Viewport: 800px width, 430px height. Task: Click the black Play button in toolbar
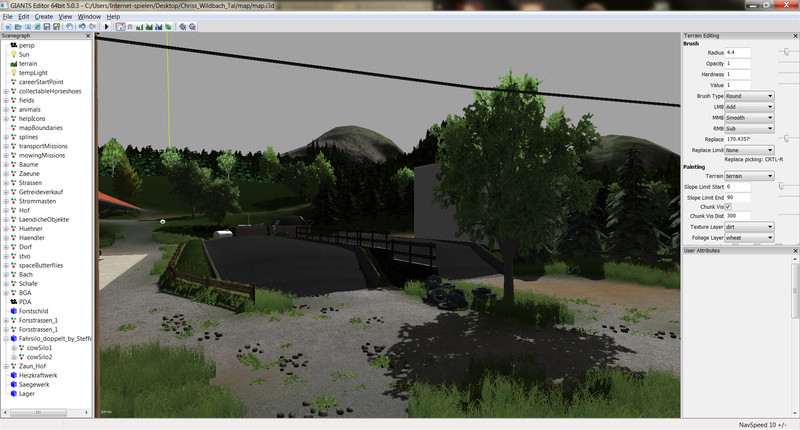[x=107, y=27]
